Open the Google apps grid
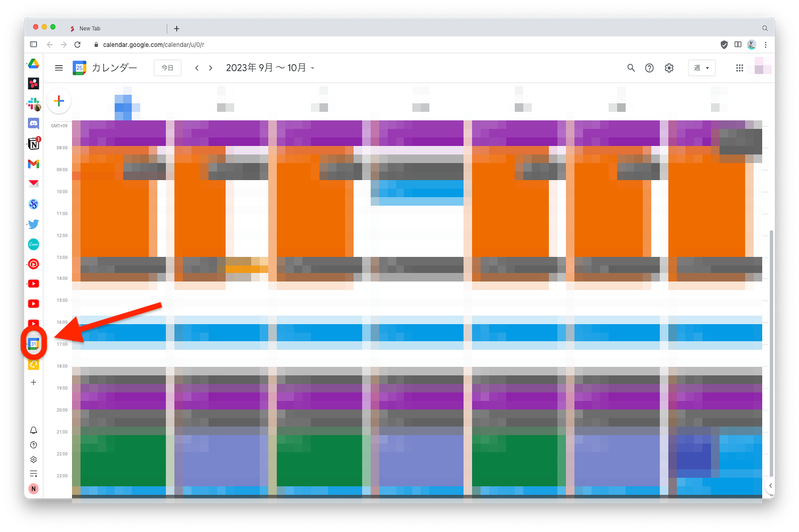The height and width of the screenshot is (532, 799). (x=739, y=68)
